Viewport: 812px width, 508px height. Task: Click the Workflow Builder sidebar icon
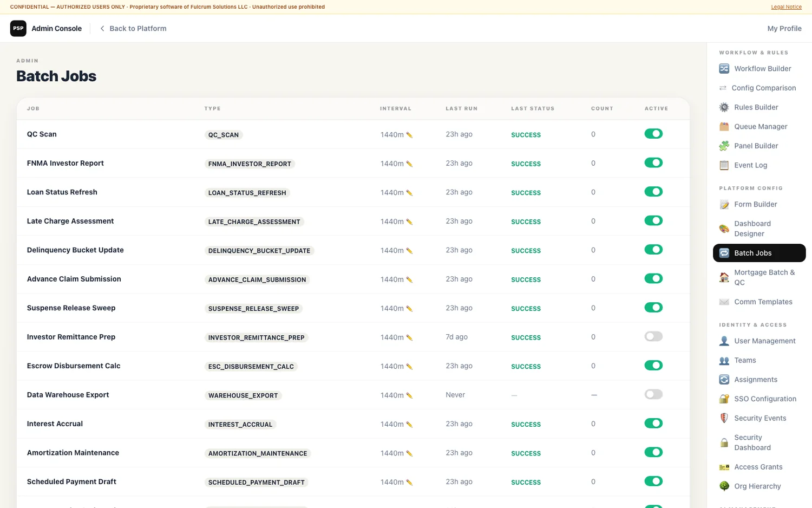click(x=724, y=69)
